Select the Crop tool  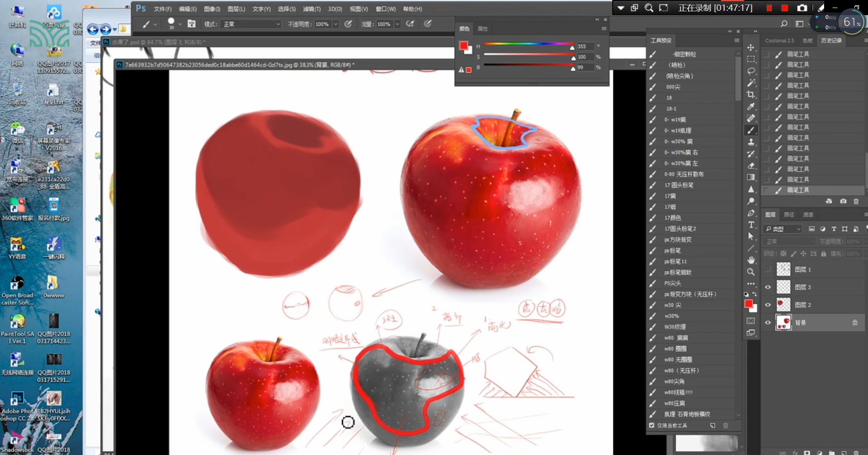tap(751, 95)
